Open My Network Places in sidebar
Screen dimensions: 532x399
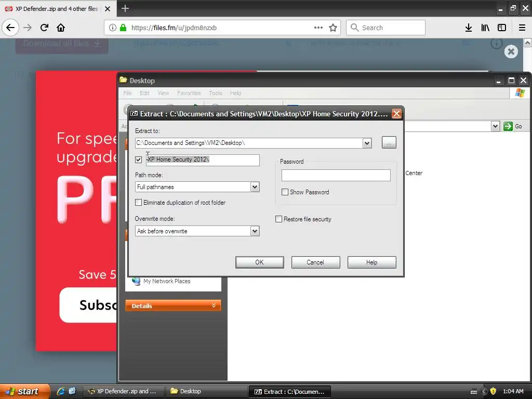[x=161, y=281]
